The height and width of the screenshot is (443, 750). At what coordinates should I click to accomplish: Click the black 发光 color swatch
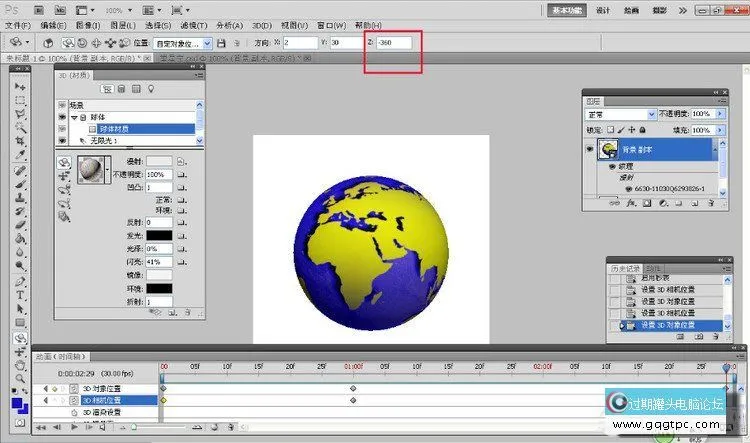click(160, 234)
